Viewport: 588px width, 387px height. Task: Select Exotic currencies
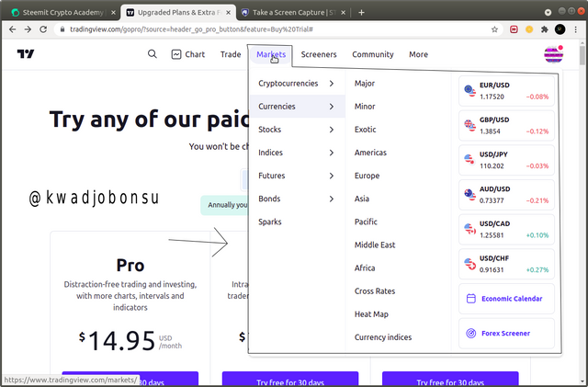pyautogui.click(x=366, y=130)
